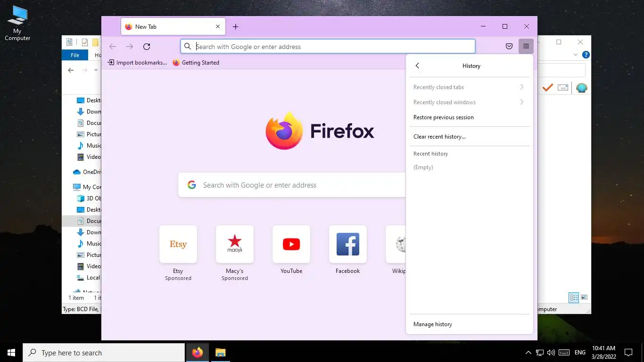Click Import bookmarks in bookmarks toolbar
The image size is (644, 362).
(137, 63)
